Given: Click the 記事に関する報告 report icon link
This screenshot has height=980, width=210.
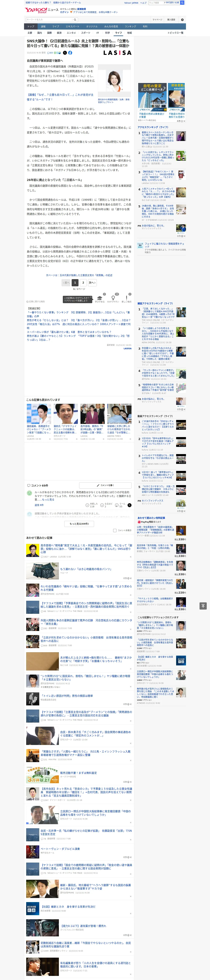Looking at the screenshot, I should 35,302.
